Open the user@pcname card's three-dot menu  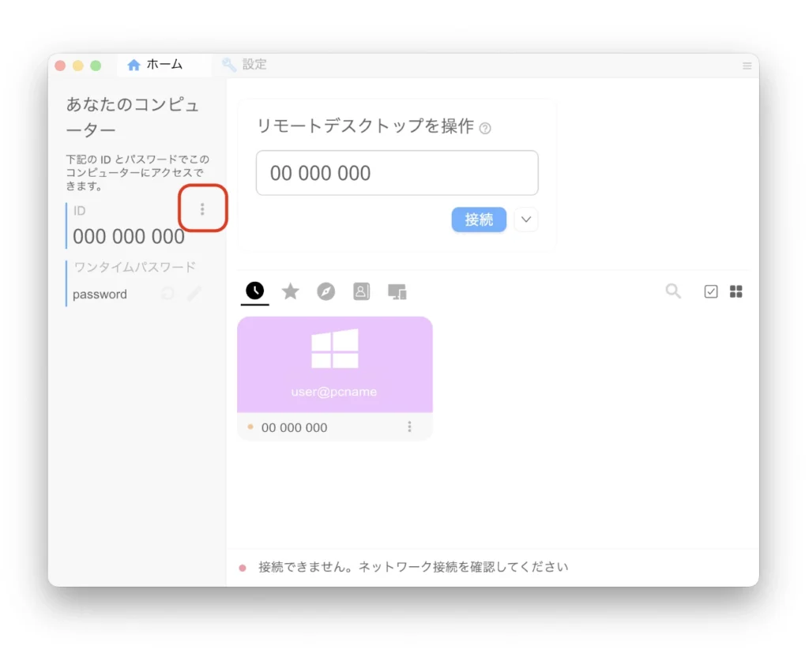click(x=409, y=427)
